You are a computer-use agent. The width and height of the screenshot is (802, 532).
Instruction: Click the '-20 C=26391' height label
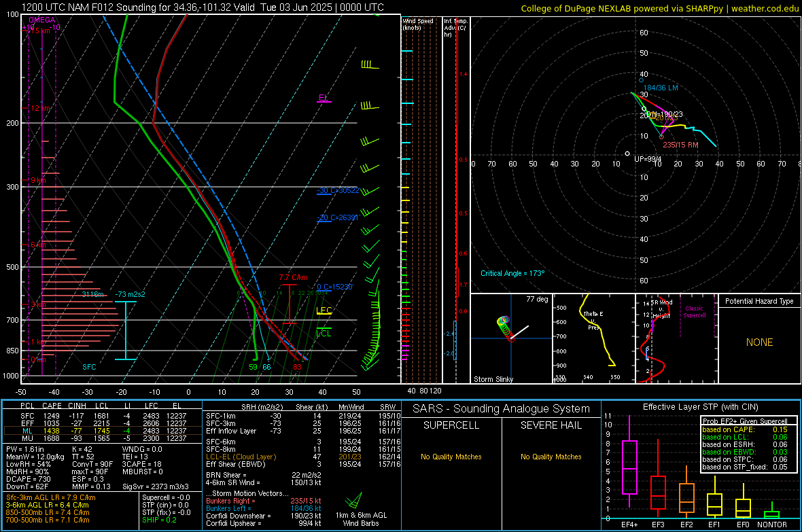click(x=338, y=217)
